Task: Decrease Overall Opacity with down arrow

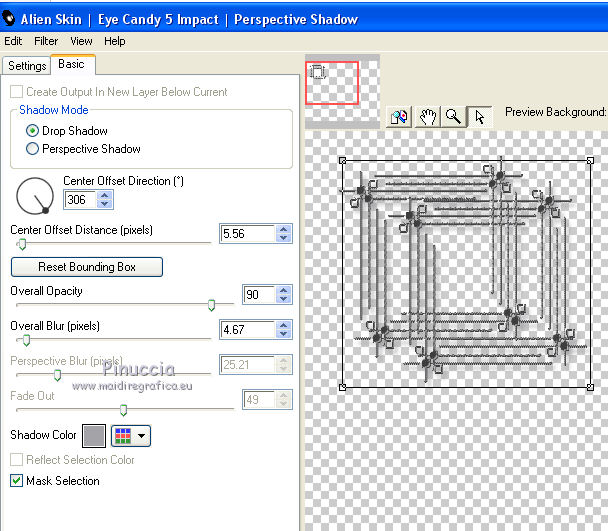Action: (283, 299)
